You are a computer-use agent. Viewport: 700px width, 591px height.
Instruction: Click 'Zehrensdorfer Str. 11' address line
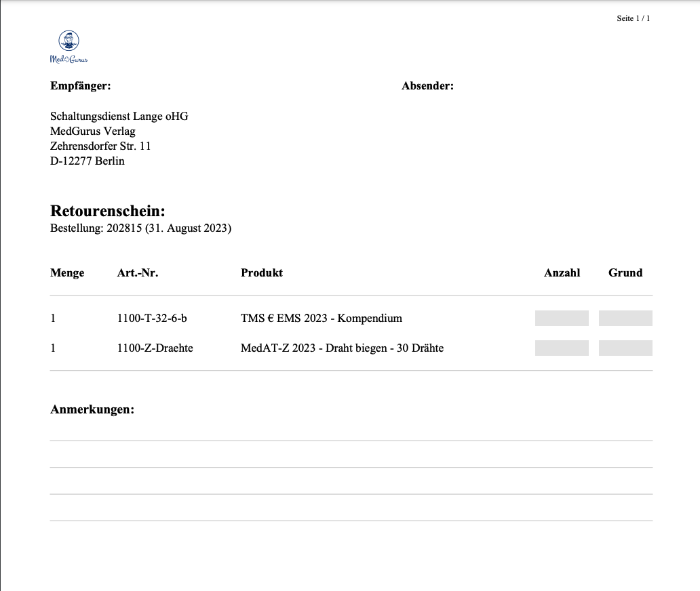click(100, 146)
